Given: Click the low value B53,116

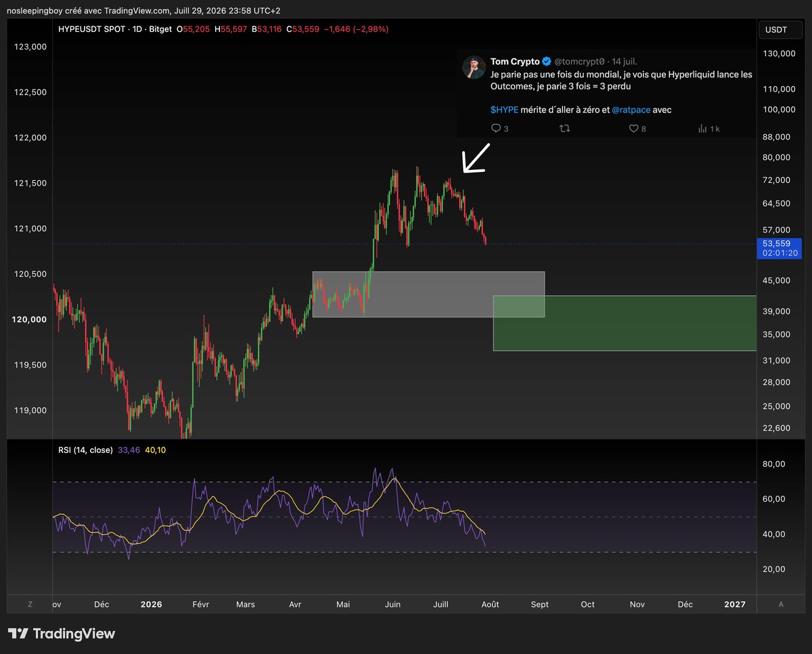Looking at the screenshot, I should click(x=267, y=30).
